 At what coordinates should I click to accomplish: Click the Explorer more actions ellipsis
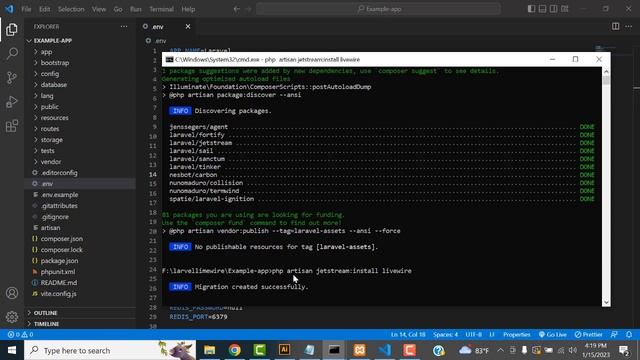124,27
